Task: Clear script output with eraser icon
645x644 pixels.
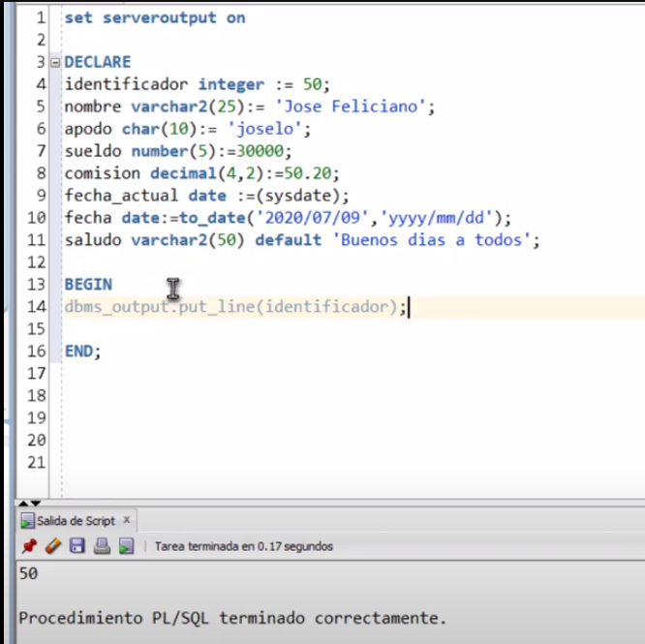Action: point(53,546)
